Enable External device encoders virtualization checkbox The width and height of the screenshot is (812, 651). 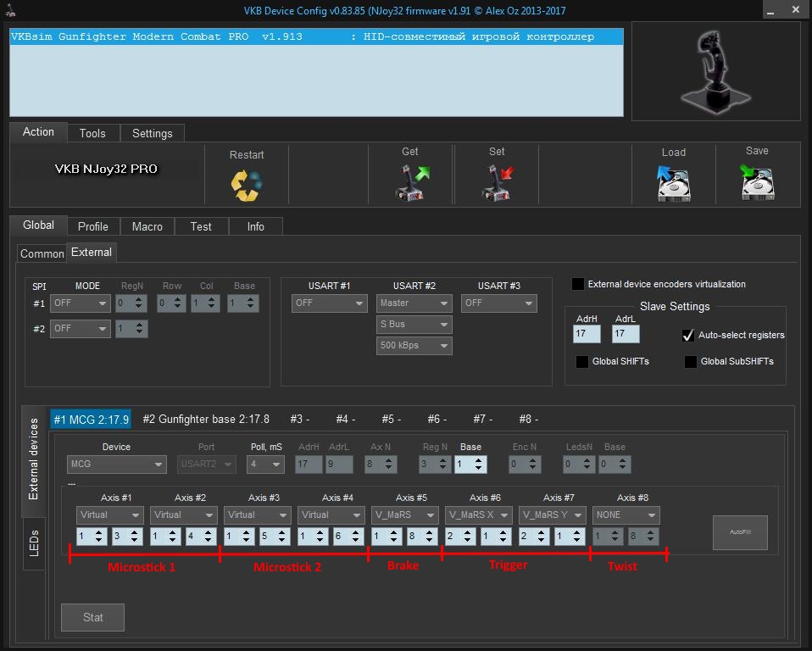[x=578, y=284]
